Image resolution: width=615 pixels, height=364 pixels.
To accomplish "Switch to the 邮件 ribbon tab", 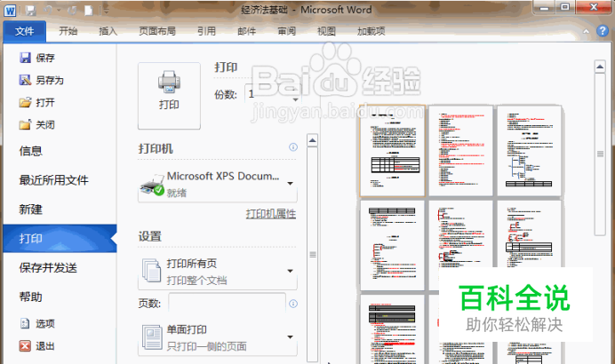I will point(246,31).
